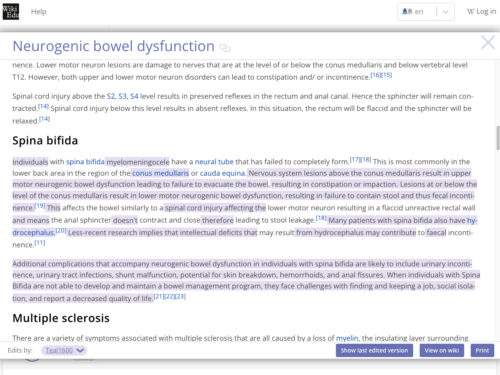
Task: Open citation [16] reference
Action: (x=376, y=75)
